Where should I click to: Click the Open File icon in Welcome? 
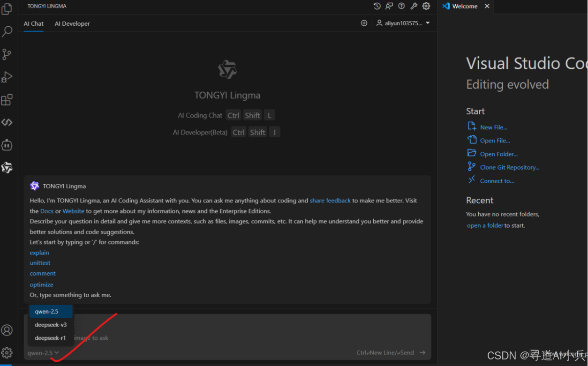point(472,140)
